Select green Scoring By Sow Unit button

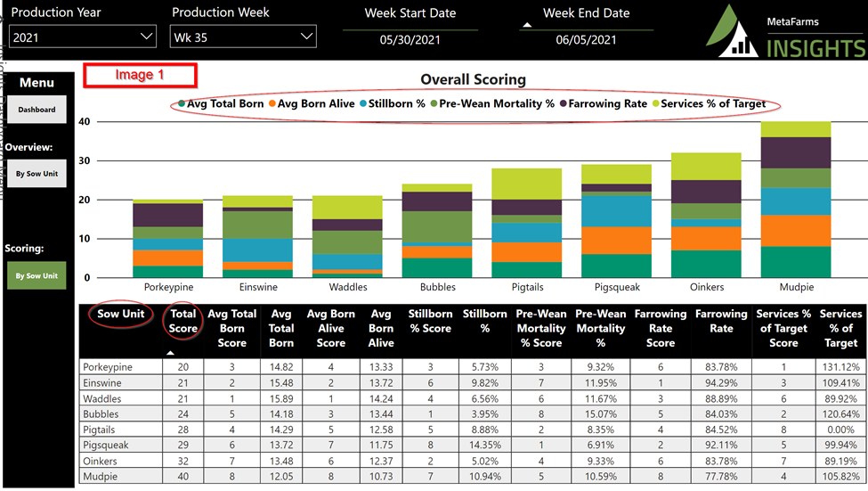(37, 275)
